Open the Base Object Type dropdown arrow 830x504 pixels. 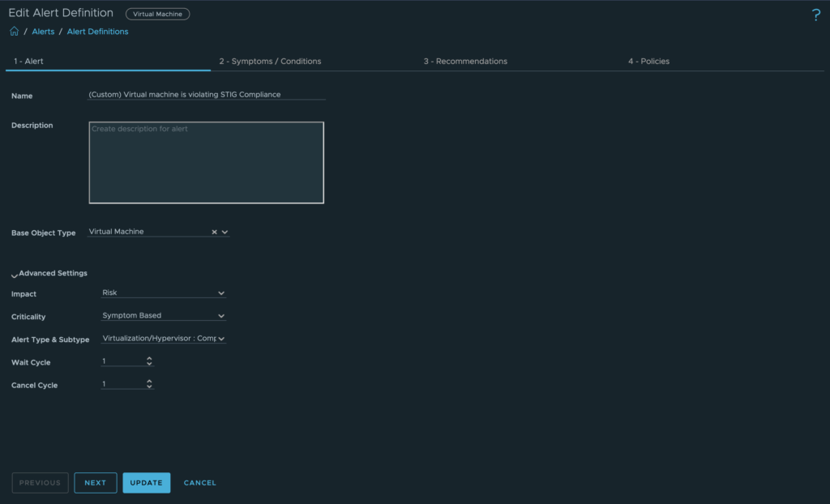(225, 232)
